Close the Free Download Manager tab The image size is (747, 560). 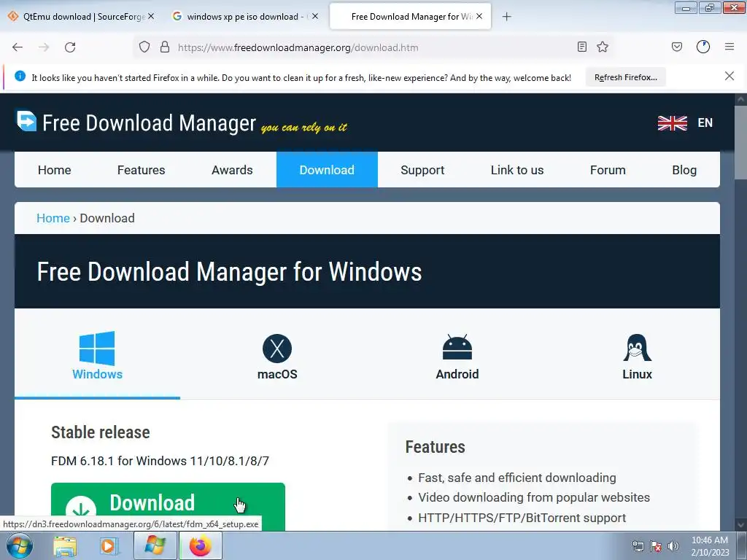pos(479,16)
